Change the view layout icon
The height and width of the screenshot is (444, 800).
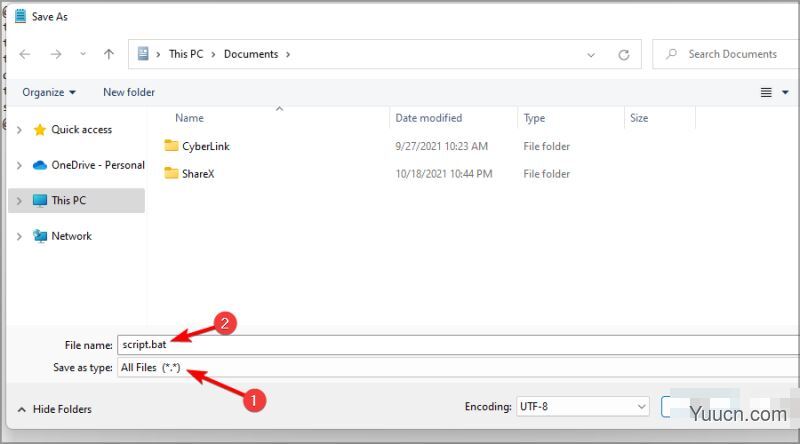coord(766,92)
